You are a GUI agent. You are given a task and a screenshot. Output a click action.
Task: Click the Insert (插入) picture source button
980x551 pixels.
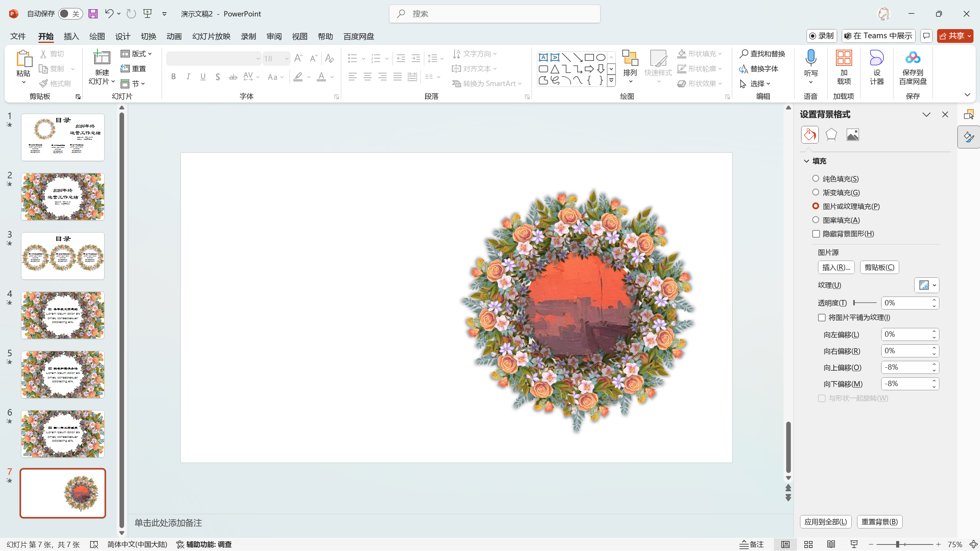click(836, 267)
